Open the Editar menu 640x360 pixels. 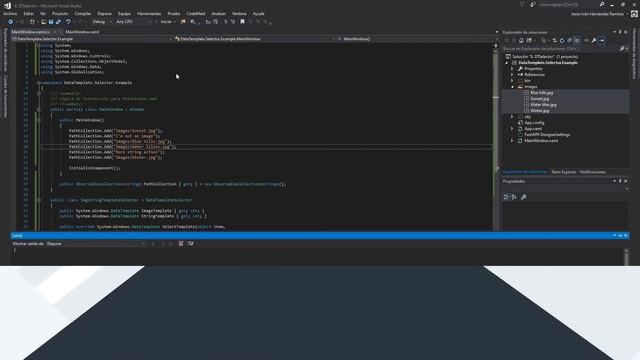29,13
